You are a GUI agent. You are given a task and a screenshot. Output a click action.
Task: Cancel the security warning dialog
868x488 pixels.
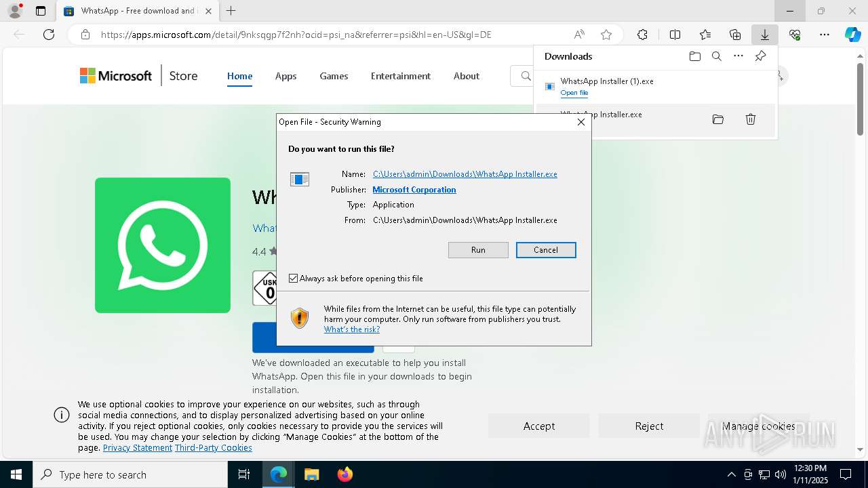[x=546, y=250]
